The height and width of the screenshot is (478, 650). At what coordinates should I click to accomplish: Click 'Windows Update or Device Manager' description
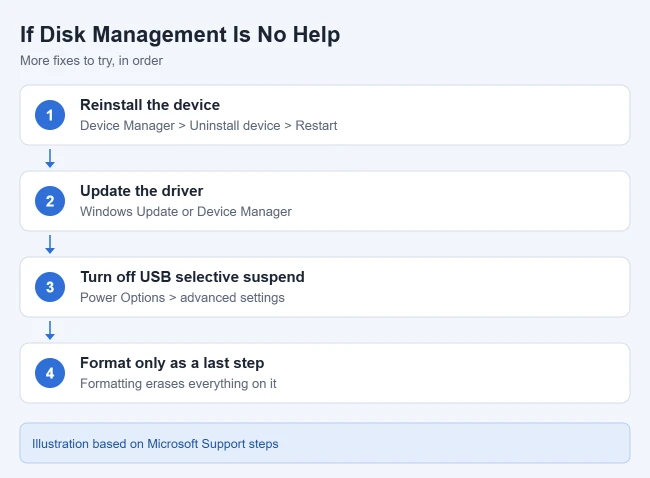click(186, 211)
